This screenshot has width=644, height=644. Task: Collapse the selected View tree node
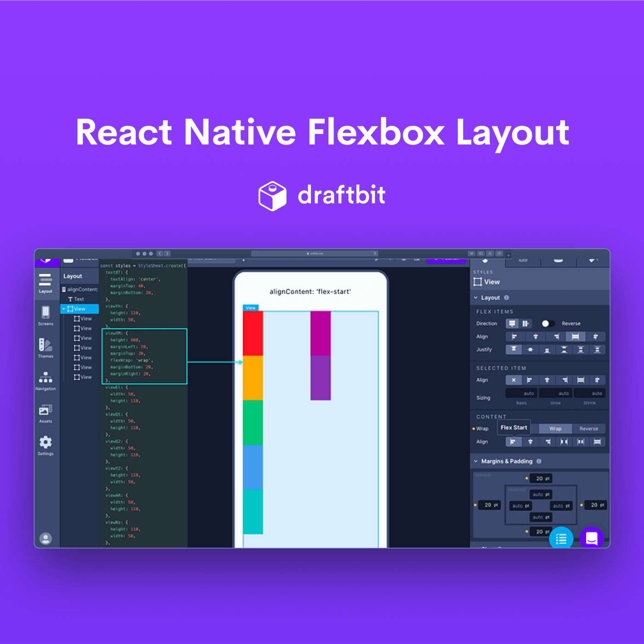[63, 309]
